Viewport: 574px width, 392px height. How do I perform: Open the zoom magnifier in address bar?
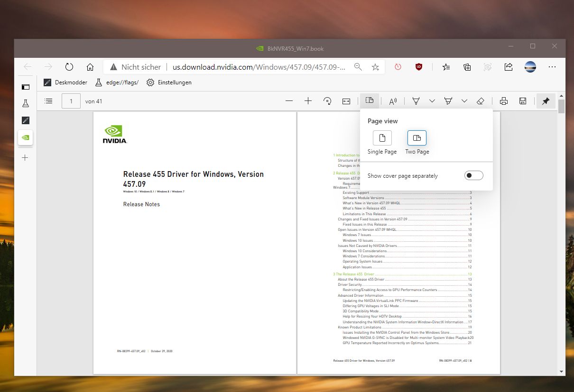point(358,67)
